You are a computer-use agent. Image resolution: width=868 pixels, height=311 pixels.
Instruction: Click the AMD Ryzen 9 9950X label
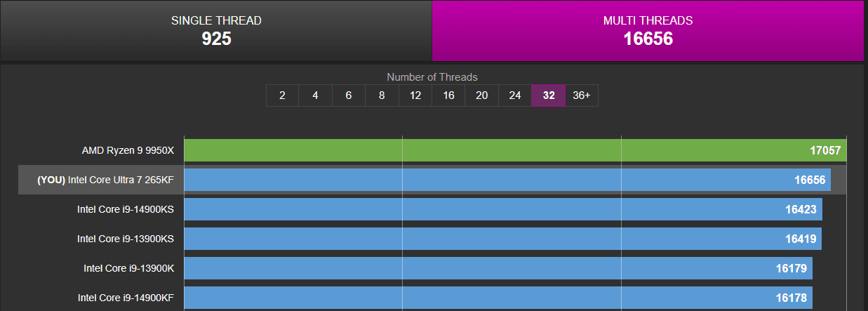pyautogui.click(x=128, y=150)
